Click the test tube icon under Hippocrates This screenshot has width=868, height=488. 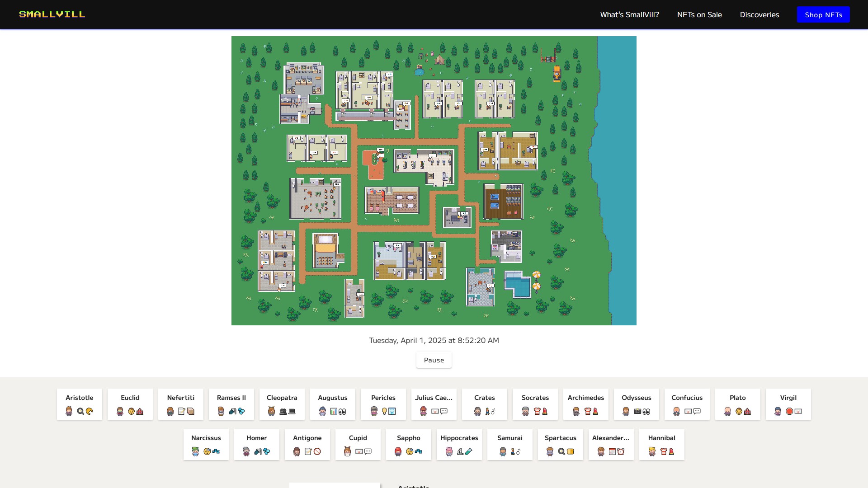pos(469,451)
